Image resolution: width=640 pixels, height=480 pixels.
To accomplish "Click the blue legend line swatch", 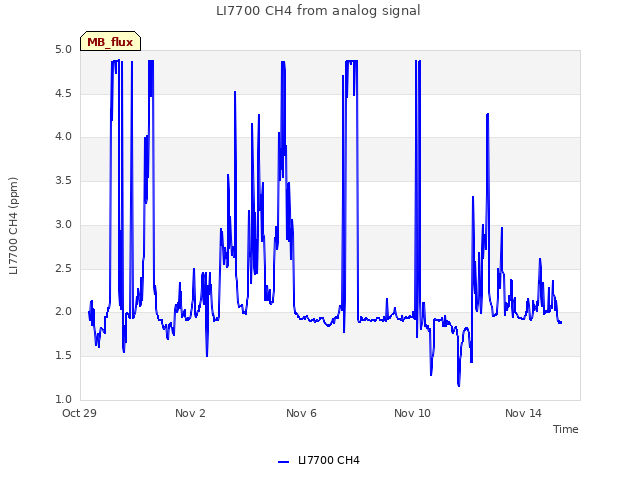I will coord(283,462).
